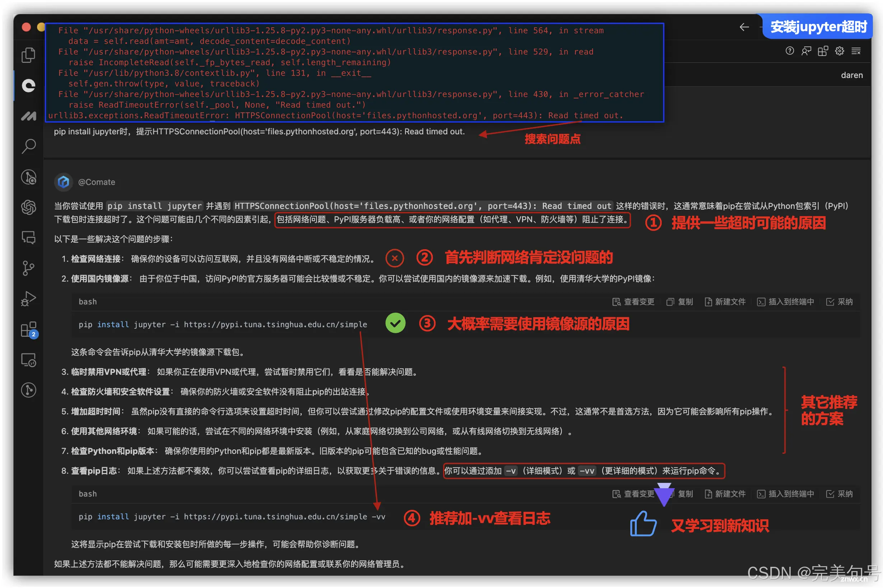
Task: Click the heading '检查网络连接'
Action: click(x=95, y=259)
